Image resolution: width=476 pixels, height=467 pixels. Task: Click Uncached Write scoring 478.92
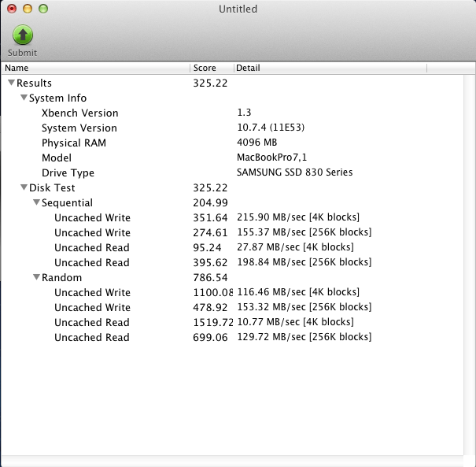(x=92, y=307)
